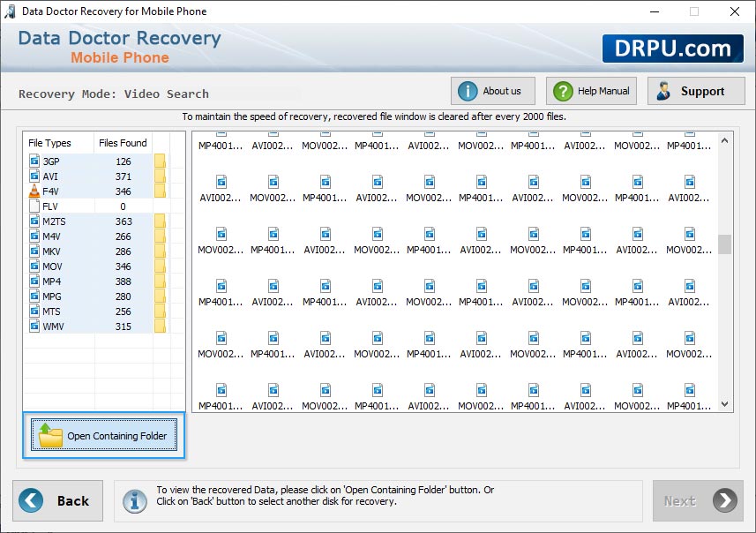Open the folder icon in the WMV row
This screenshot has height=533, width=756.
pos(160,327)
